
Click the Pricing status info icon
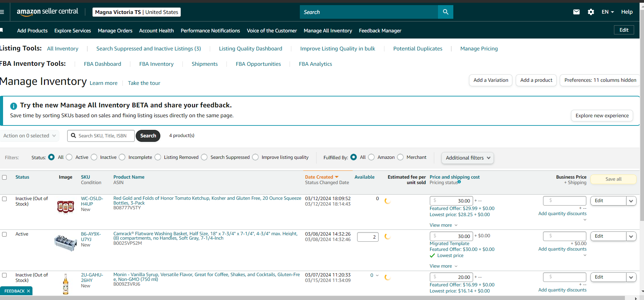(x=459, y=182)
